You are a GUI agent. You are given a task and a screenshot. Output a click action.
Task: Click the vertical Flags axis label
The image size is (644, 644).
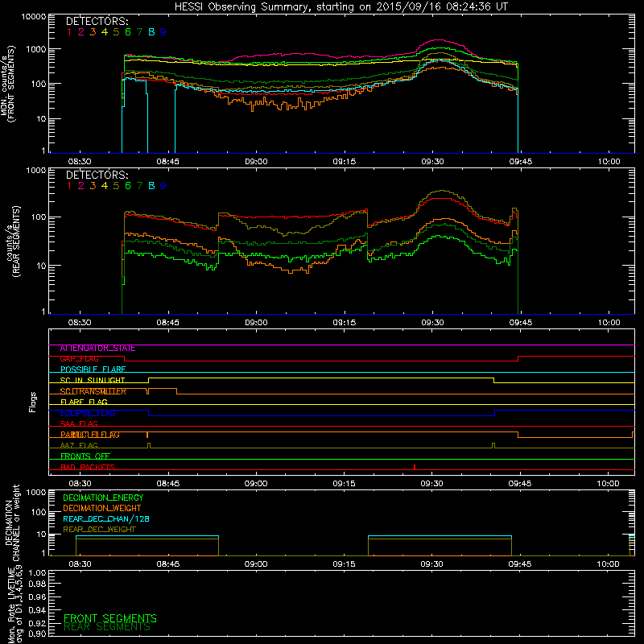coord(33,402)
